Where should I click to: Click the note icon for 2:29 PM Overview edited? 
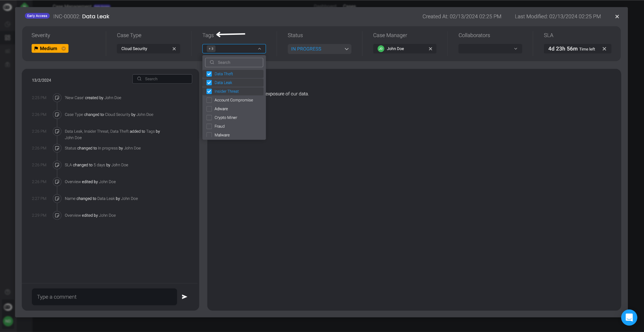click(x=57, y=215)
